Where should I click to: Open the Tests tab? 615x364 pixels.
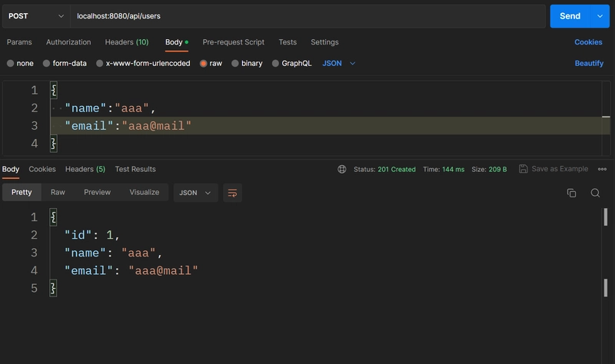click(x=288, y=42)
